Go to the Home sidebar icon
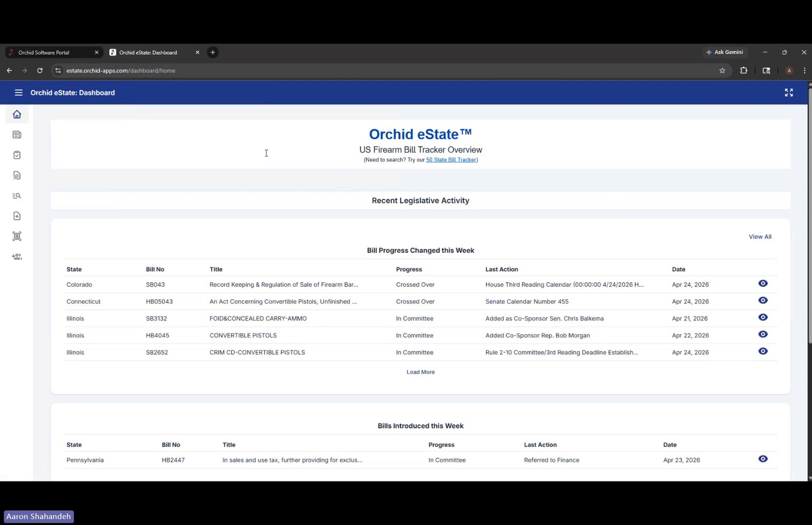The width and height of the screenshot is (812, 525). (17, 114)
